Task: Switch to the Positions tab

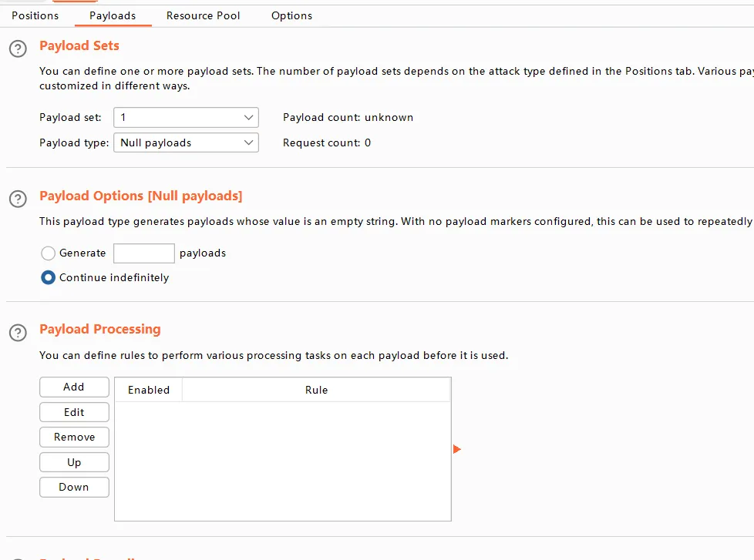Action: pyautogui.click(x=35, y=15)
